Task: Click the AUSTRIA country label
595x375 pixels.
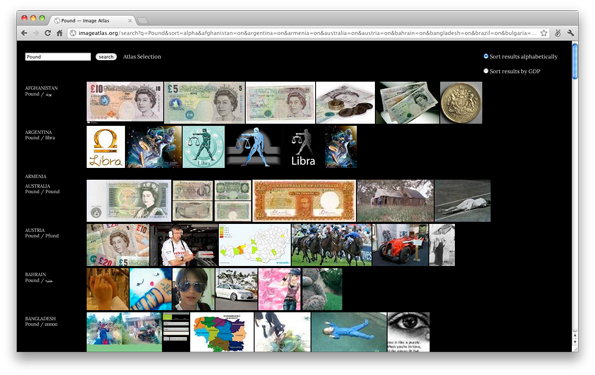Action: tap(35, 230)
